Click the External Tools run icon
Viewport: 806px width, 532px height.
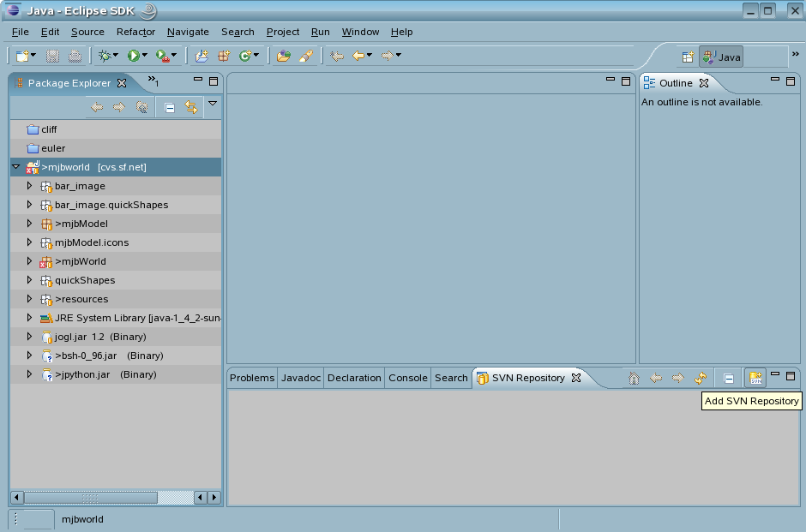[162, 56]
